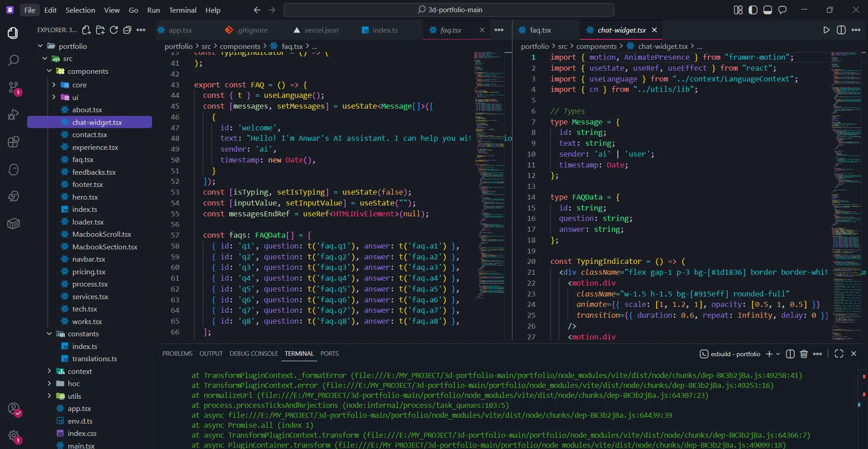This screenshot has height=449, width=868.
Task: Close the chat-widget.tsx tab
Action: click(x=654, y=30)
